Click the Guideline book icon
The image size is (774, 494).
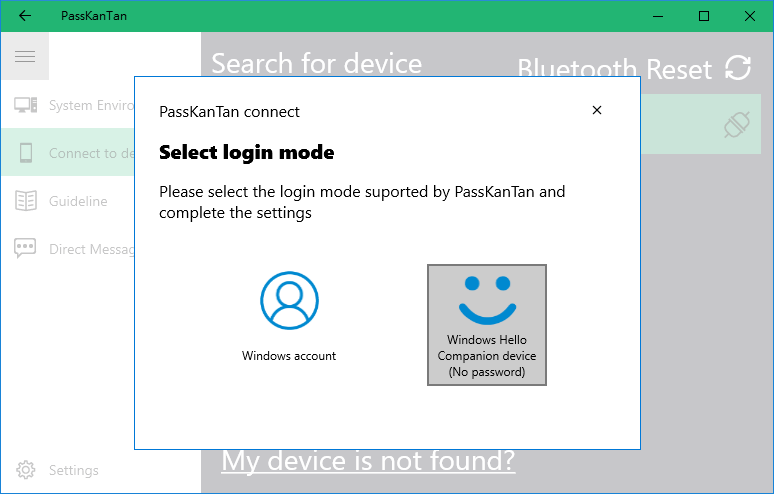pos(26,201)
